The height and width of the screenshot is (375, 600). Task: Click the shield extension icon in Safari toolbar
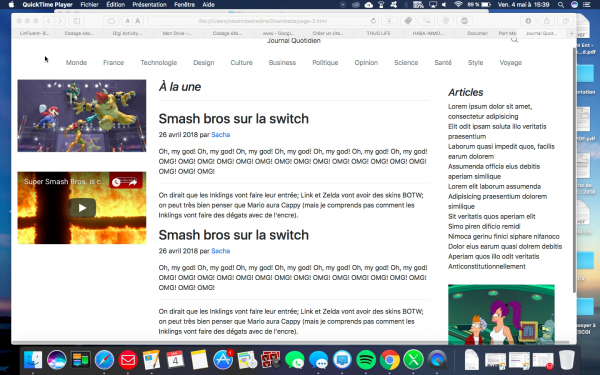(x=445, y=21)
